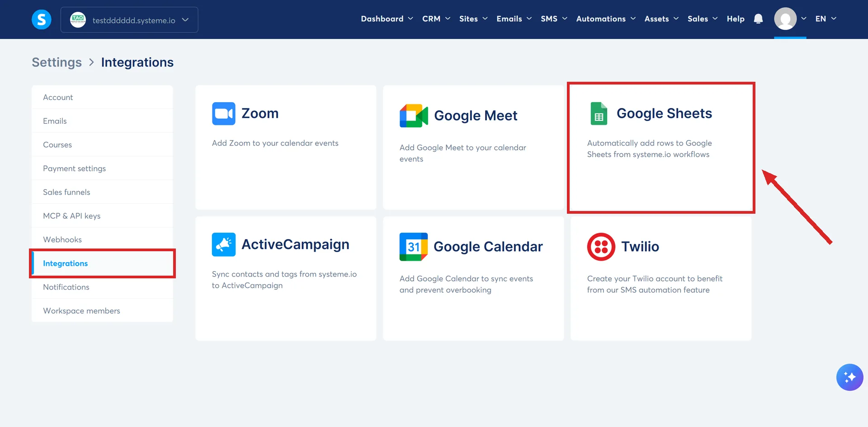Open MCP & API keys settings
868x427 pixels.
coord(102,216)
